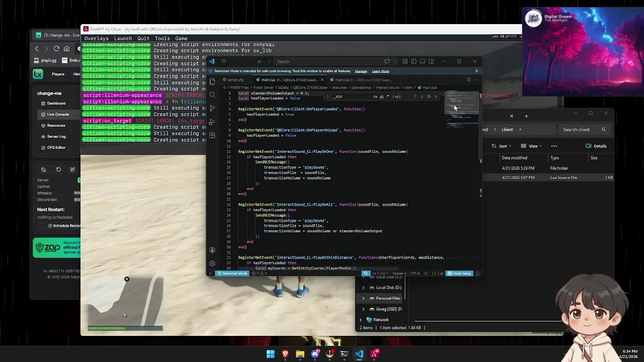The width and height of the screenshot is (644, 362).
Task: Toggle Match Case in find widget
Action: click(375, 97)
